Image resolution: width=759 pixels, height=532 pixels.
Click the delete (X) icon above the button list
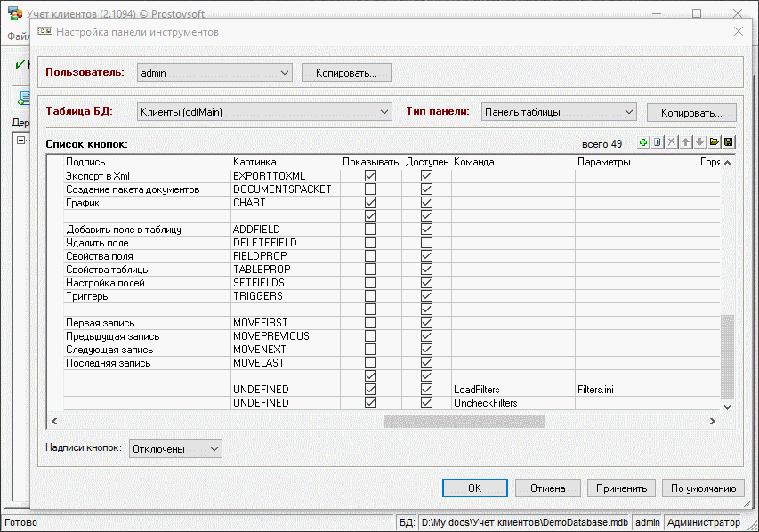pyautogui.click(x=672, y=143)
